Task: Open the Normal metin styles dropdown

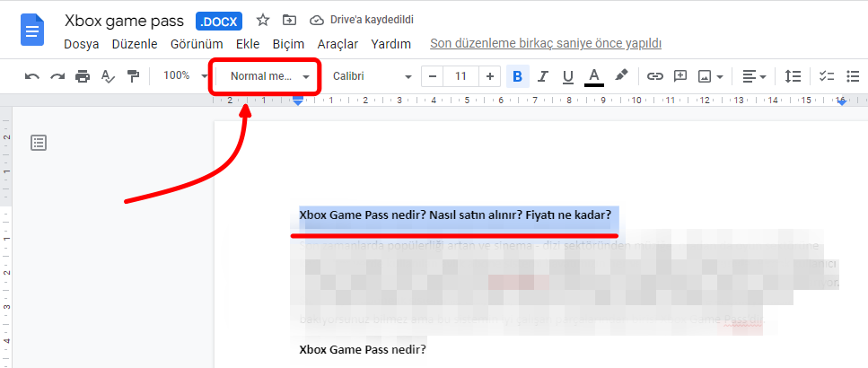Action: coord(269,76)
